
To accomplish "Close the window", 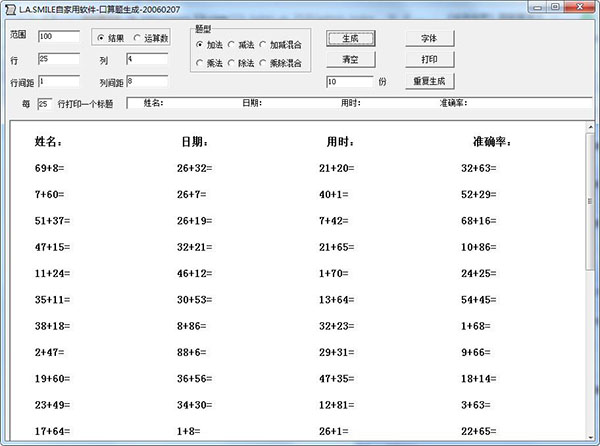I will [x=579, y=7].
